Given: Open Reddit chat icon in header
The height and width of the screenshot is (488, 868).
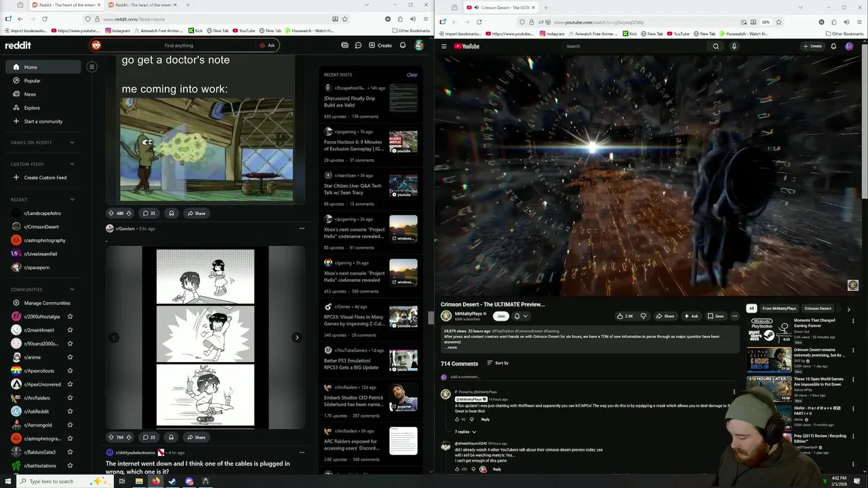Looking at the screenshot, I should point(358,45).
